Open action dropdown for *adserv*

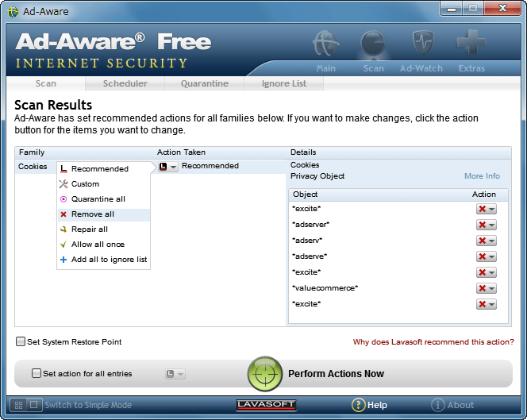pos(486,241)
